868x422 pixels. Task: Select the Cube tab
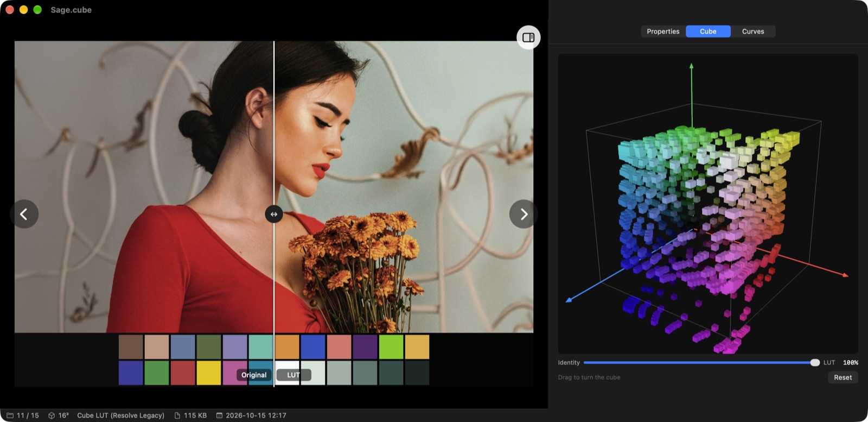pyautogui.click(x=708, y=32)
